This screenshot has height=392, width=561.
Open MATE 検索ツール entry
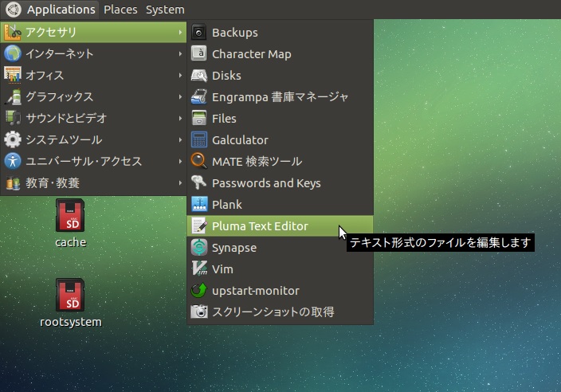280,161
